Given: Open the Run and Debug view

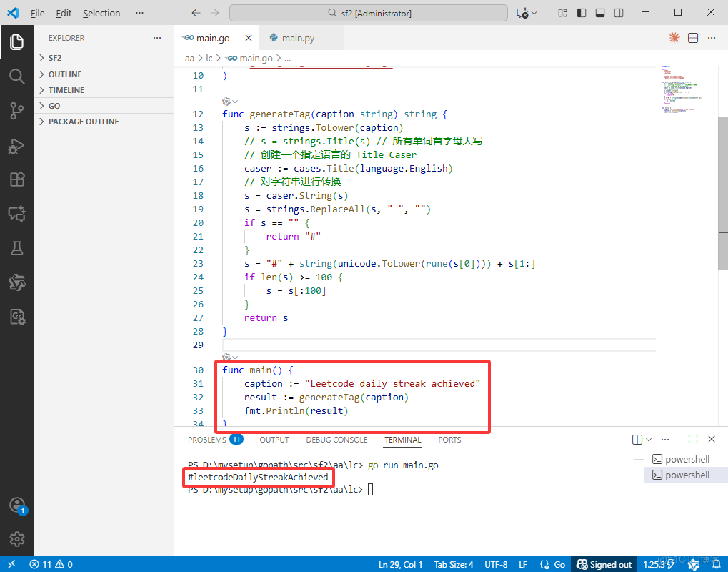Looking at the screenshot, I should 16,145.
